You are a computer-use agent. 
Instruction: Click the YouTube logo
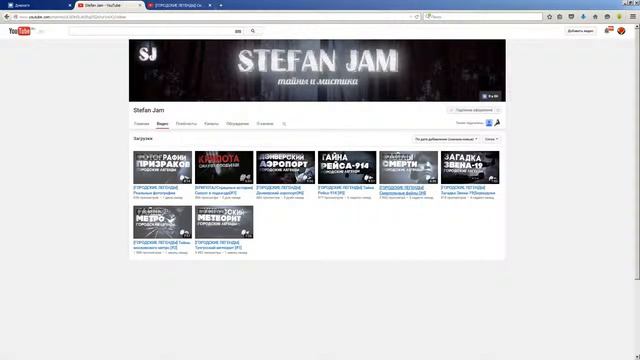pyautogui.click(x=20, y=31)
